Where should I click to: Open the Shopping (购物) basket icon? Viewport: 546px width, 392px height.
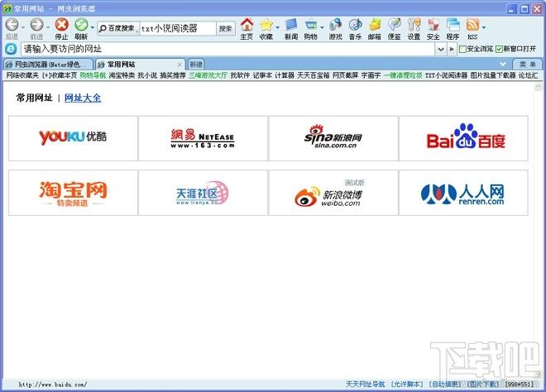[311, 25]
